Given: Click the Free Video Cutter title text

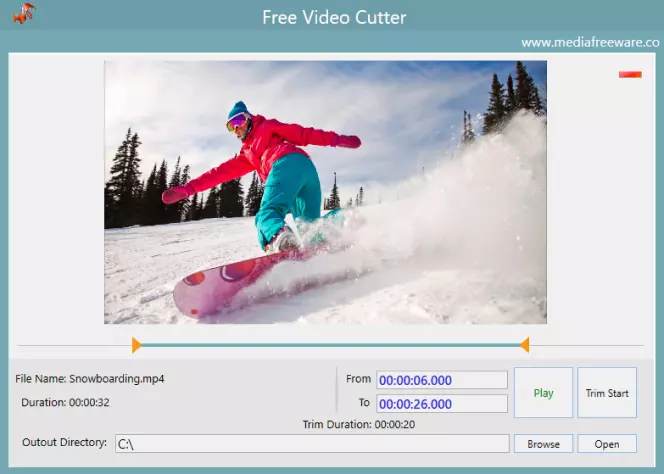Looking at the screenshot, I should [334, 17].
